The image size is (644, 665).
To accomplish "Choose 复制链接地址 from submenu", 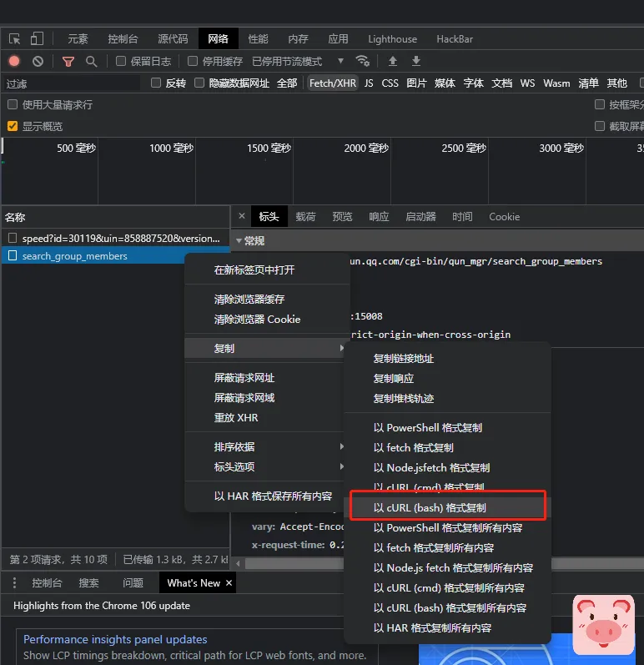I will pyautogui.click(x=448, y=359).
